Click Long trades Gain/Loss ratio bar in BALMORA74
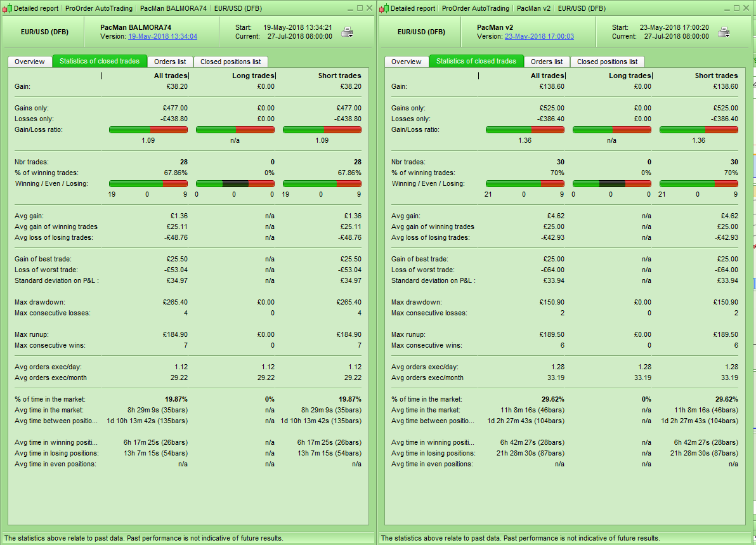 pos(235,129)
